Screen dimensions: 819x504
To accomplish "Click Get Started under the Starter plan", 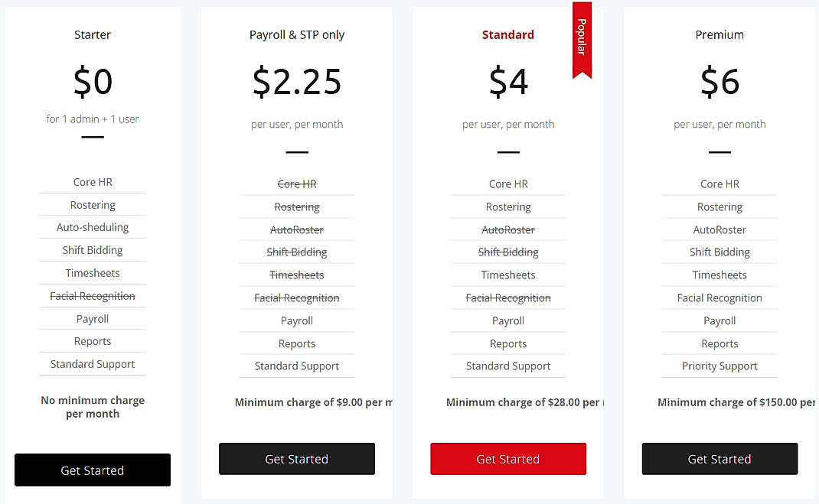I will [x=92, y=470].
